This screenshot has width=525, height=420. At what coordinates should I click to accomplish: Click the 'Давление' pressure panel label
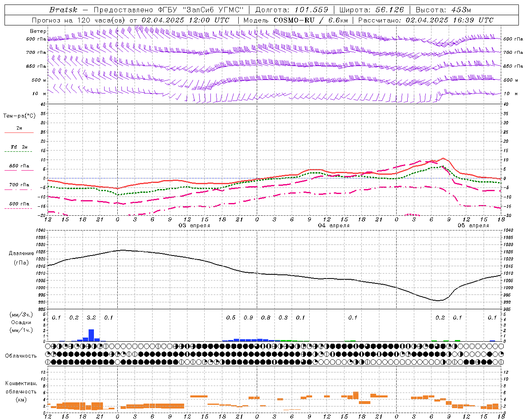click(x=21, y=253)
